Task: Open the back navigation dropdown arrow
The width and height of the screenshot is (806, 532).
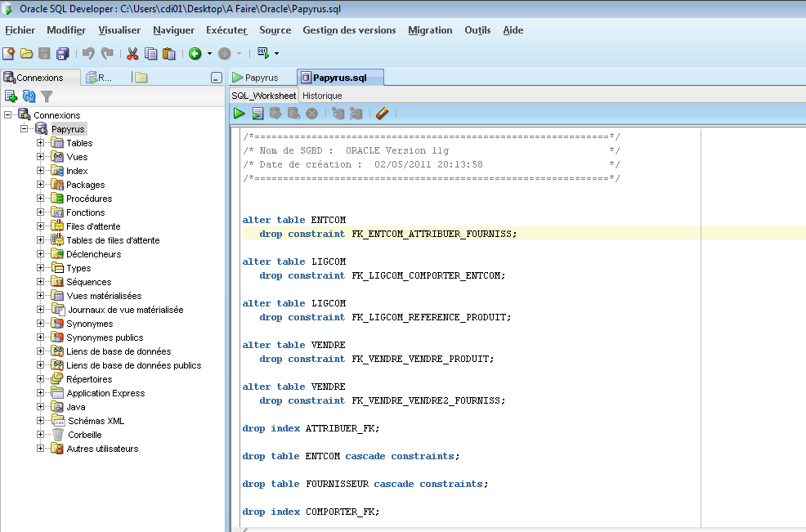Action: point(209,54)
